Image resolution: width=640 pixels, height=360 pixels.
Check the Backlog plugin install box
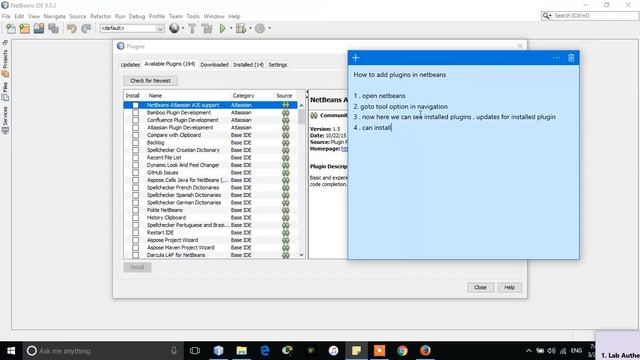click(x=136, y=143)
